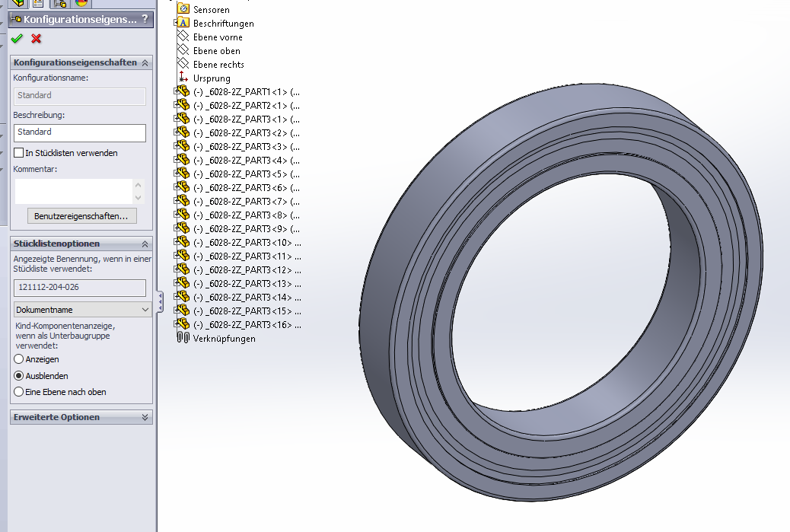
Task: Expand the _6028-2Z_PART3<9> tree node
Action: click(176, 228)
